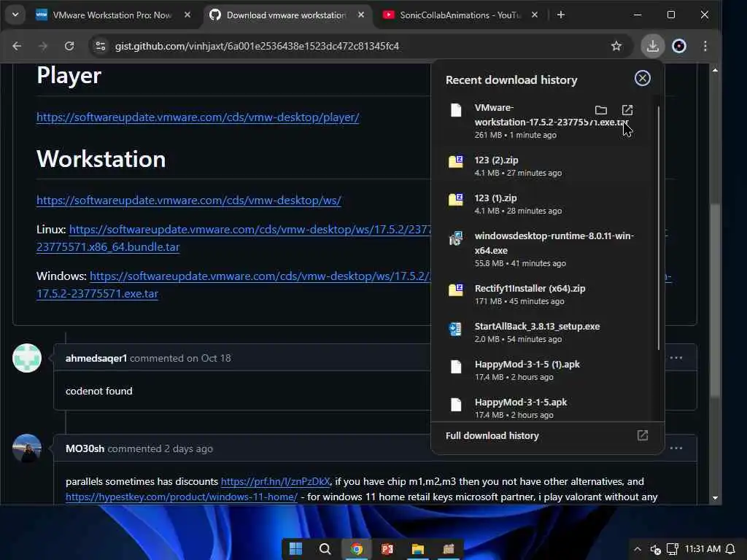Open options menu on MO30sh's comment
Image resolution: width=747 pixels, height=560 pixels.
click(676, 448)
